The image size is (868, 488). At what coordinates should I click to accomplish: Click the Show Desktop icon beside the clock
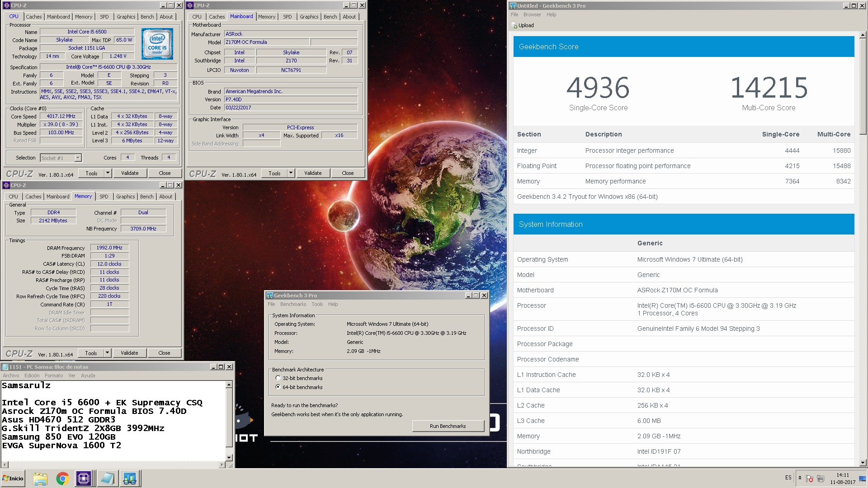[x=862, y=479]
